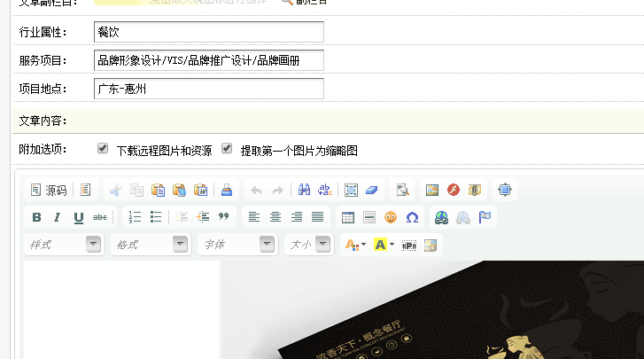This screenshot has height=359, width=644.
Task: Select Paste as plain text icon
Action: (180, 191)
